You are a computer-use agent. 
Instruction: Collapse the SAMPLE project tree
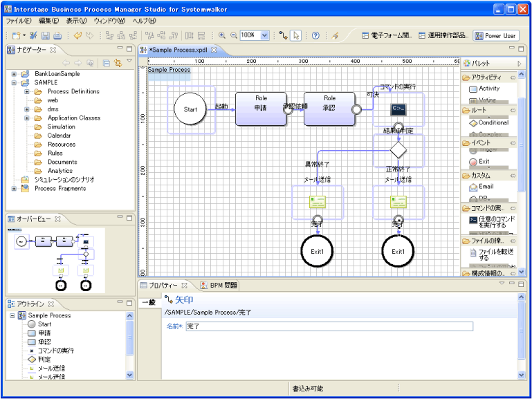[x=14, y=83]
